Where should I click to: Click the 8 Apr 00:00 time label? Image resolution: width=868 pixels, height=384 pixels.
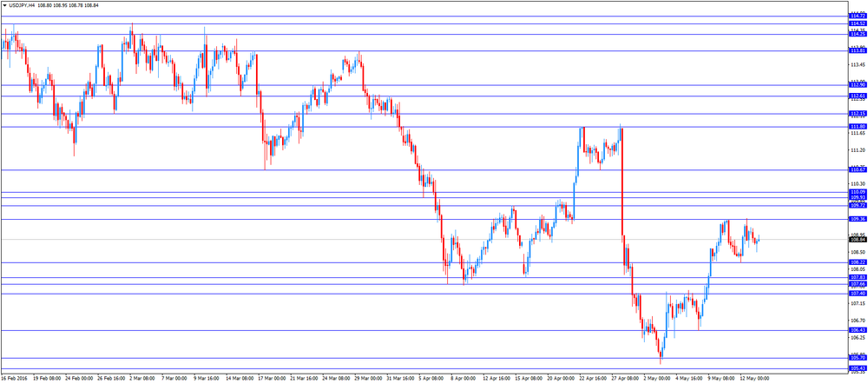click(x=465, y=379)
